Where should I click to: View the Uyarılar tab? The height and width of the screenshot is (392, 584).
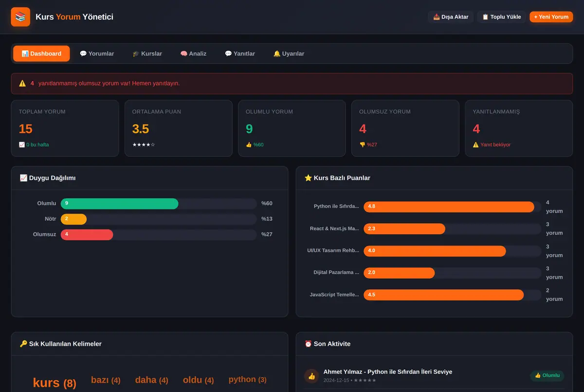(289, 53)
